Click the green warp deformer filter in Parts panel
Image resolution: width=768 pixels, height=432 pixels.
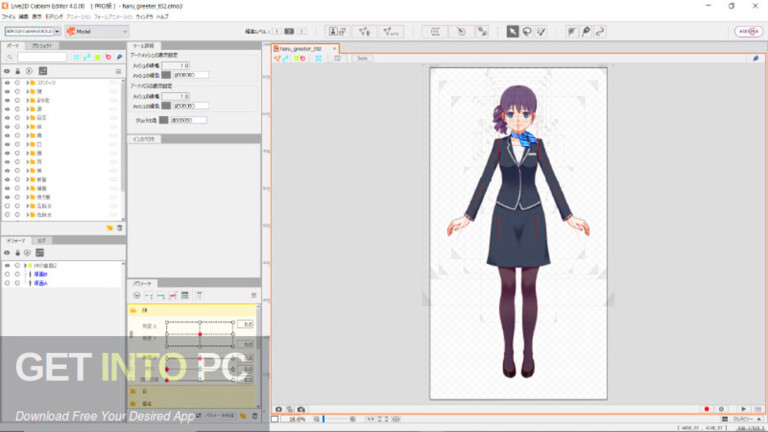[x=97, y=57]
